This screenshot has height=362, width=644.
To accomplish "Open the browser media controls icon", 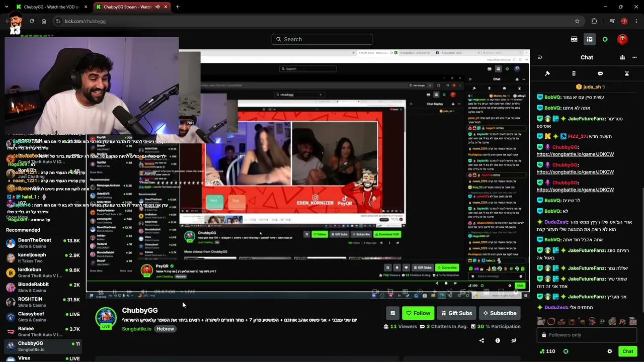I will (x=612, y=21).
